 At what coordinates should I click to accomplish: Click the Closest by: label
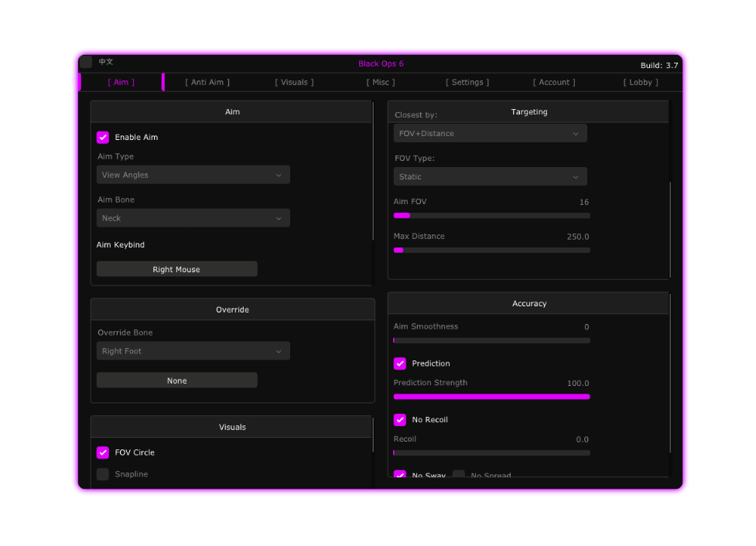pos(416,115)
